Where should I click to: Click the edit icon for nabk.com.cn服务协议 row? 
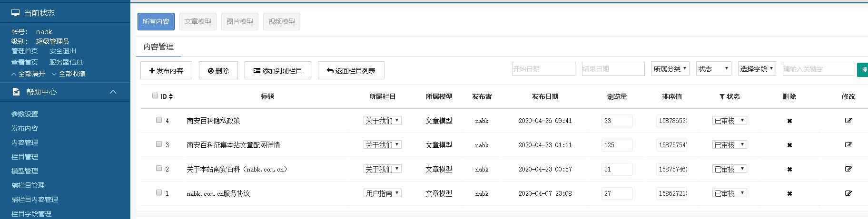pos(848,193)
